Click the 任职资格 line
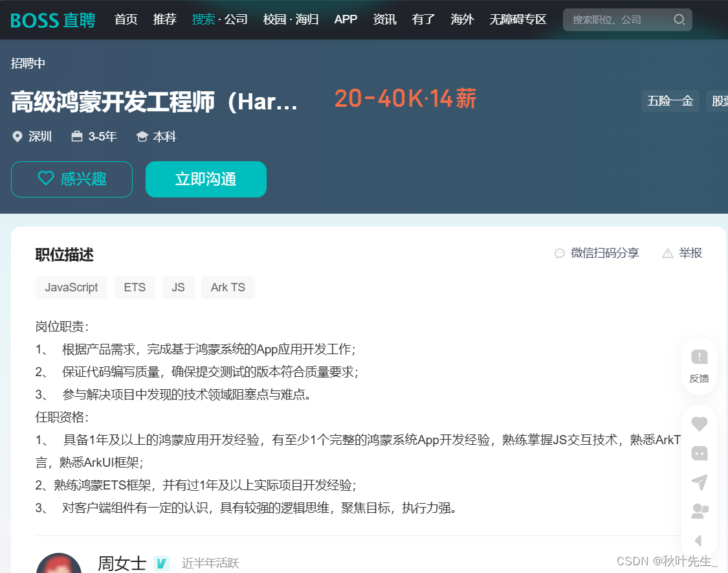The width and height of the screenshot is (728, 573). pos(62,417)
